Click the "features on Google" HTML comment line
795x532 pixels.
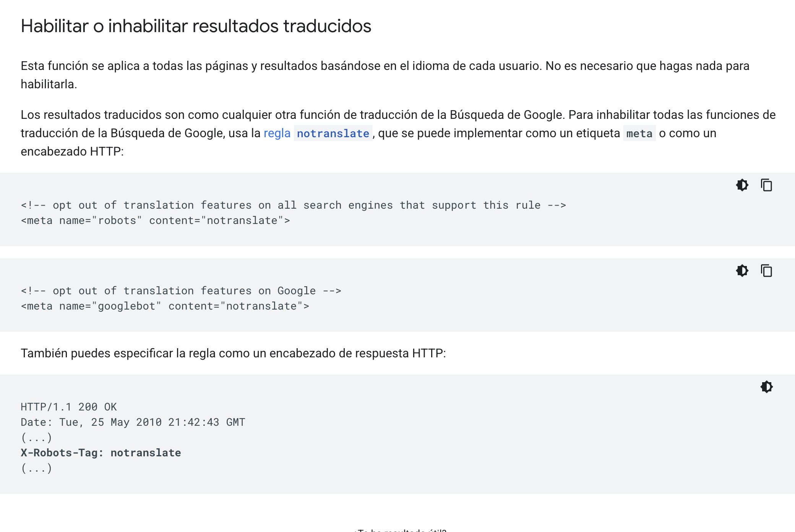[x=181, y=291]
